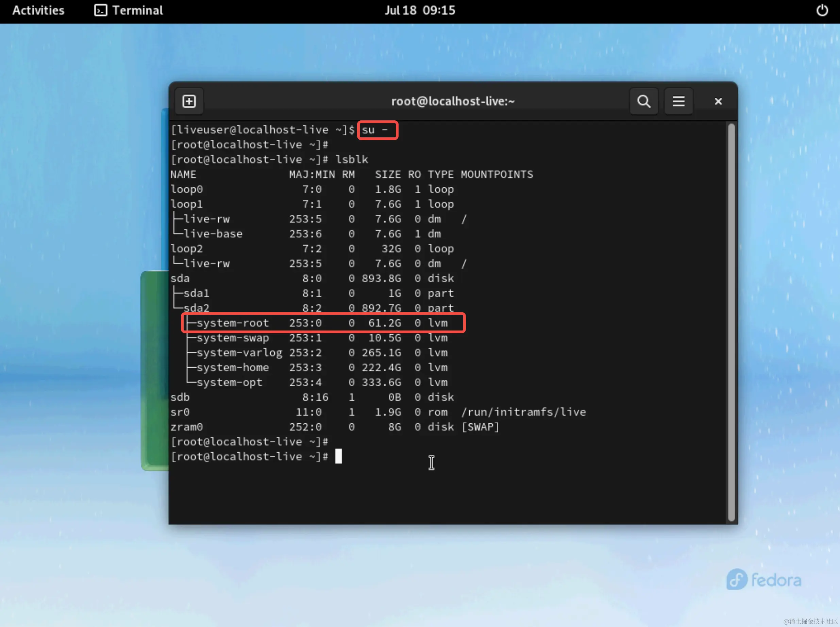Click the lsblk command text
Screen dimensions: 840x627
pos(352,159)
